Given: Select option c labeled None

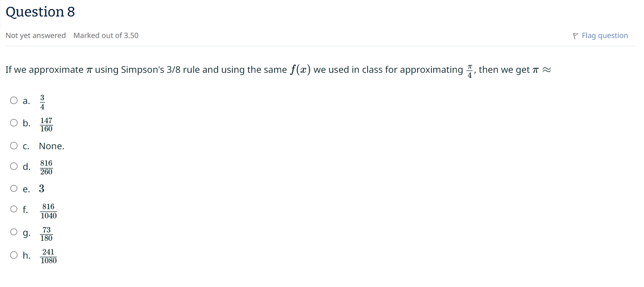Looking at the screenshot, I should point(14,145).
